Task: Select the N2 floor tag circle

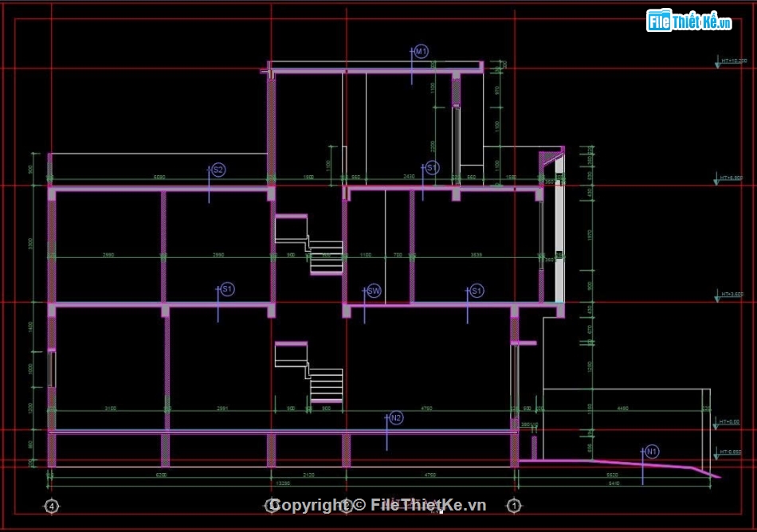Action: point(395,418)
